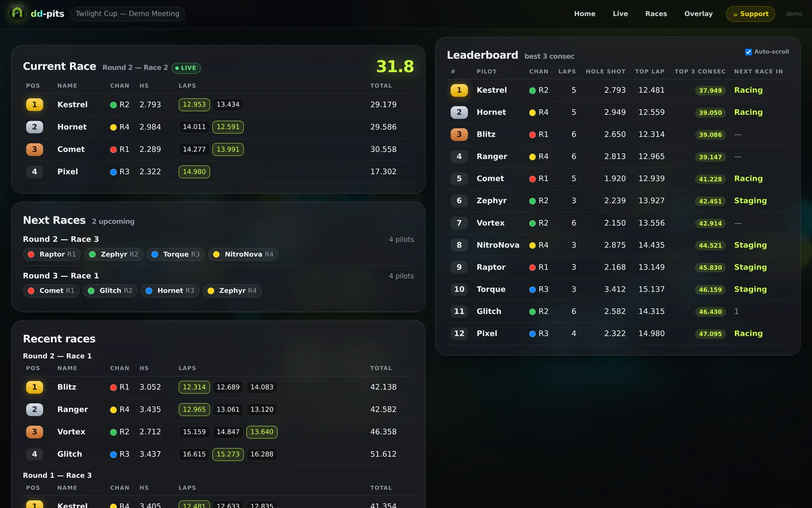Click the TOP 3 CONSEC column header
Screen dimensions: 812x508
700,72
